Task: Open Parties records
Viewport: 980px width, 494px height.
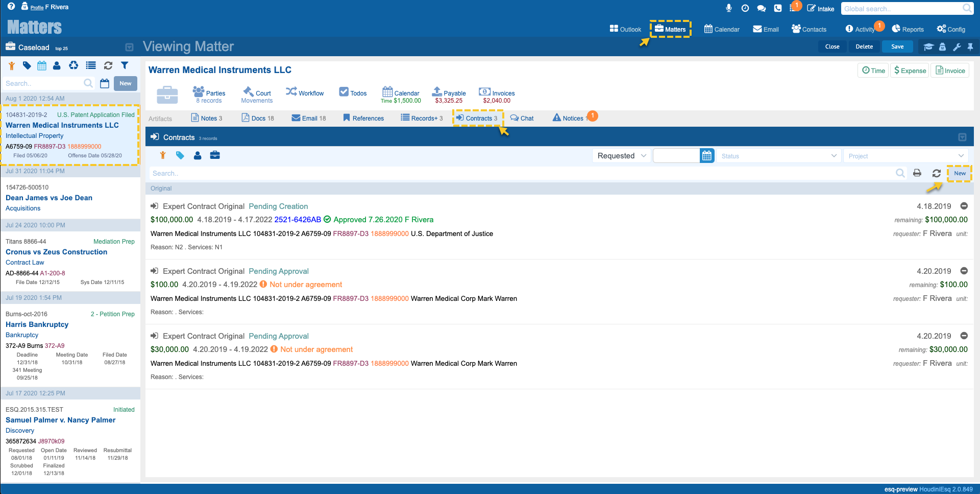Action: click(x=209, y=95)
